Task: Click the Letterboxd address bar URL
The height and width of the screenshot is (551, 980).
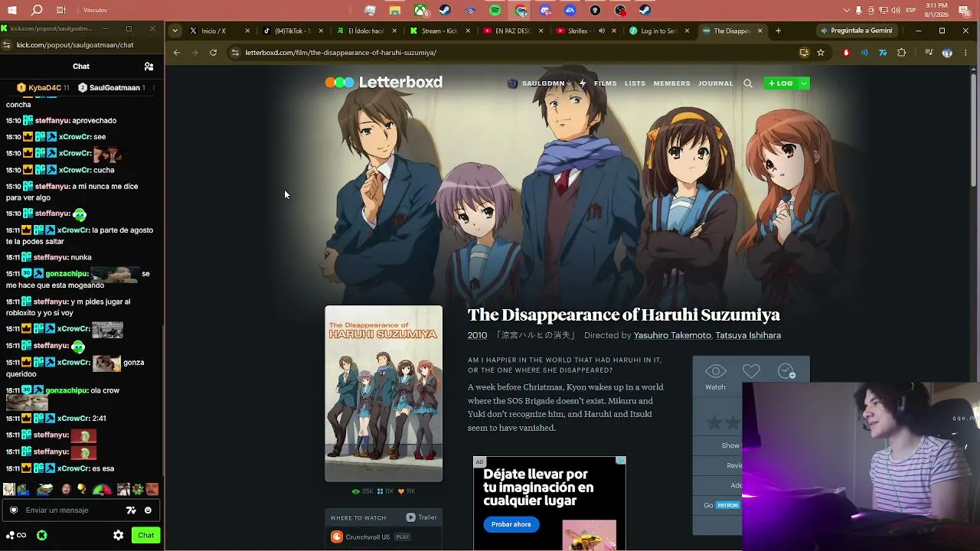Action: 341,53
